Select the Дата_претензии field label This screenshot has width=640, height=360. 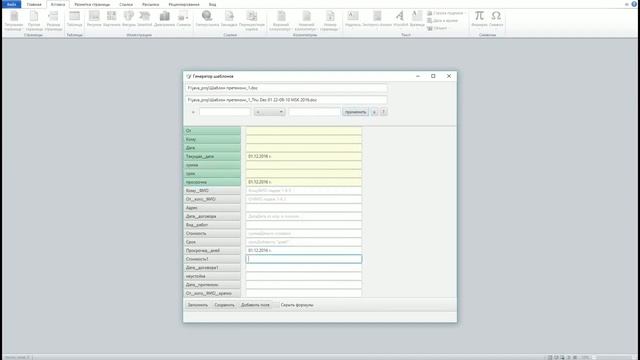pos(212,285)
